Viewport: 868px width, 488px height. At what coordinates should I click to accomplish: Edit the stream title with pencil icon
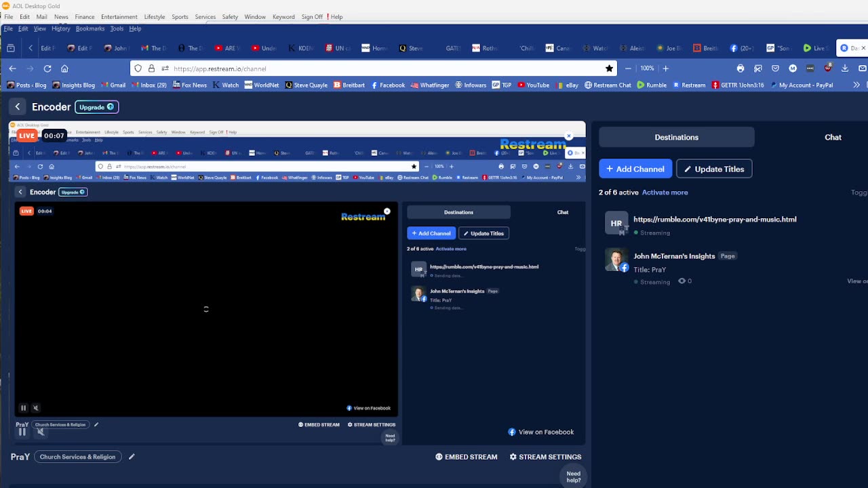tap(132, 457)
